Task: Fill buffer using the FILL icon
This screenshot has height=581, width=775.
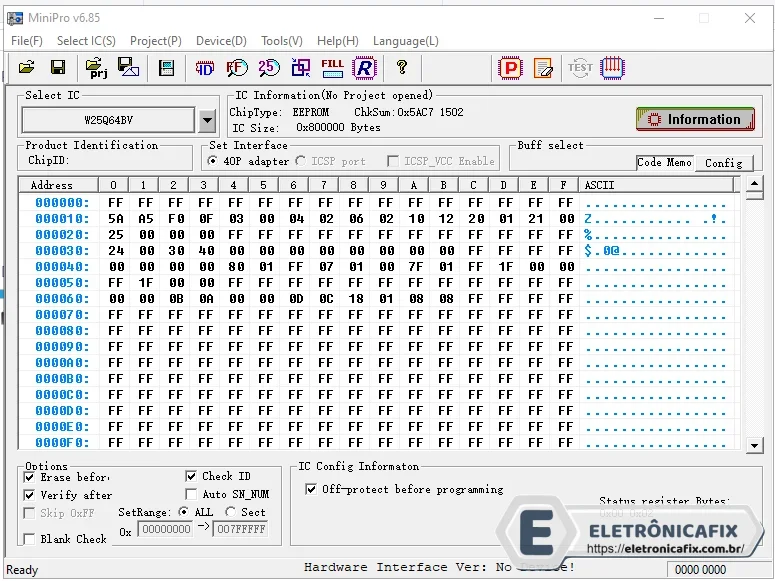Action: [x=332, y=68]
